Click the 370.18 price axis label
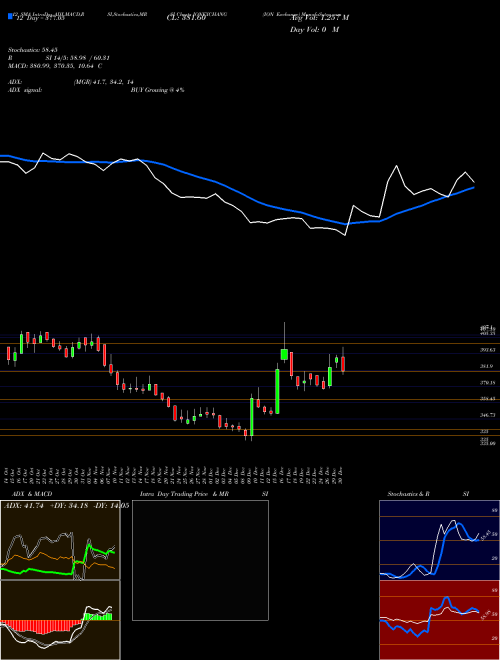Image resolution: width=500 pixels, height=660 pixels. [488, 383]
